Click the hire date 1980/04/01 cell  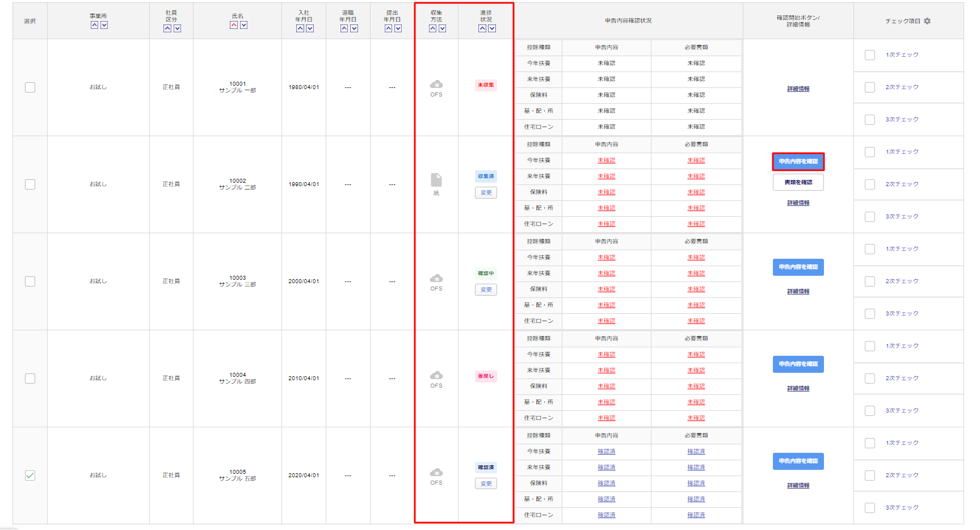point(304,87)
